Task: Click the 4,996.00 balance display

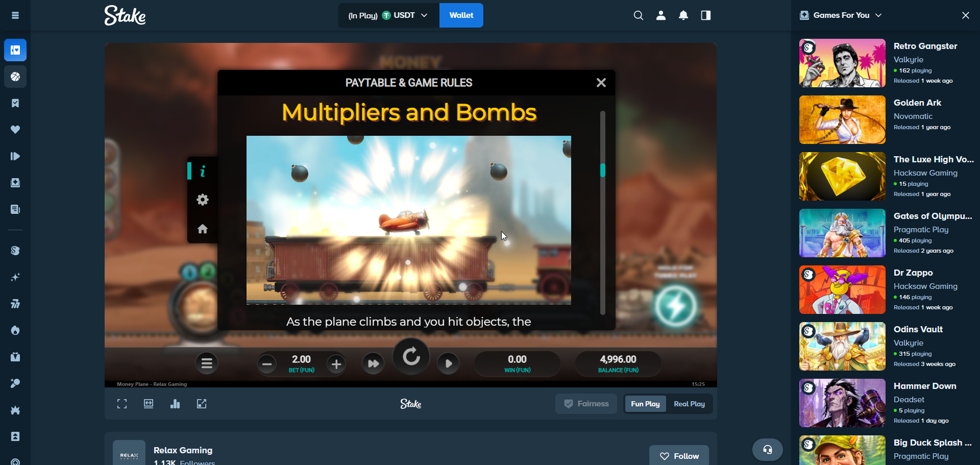Action: 618,359
